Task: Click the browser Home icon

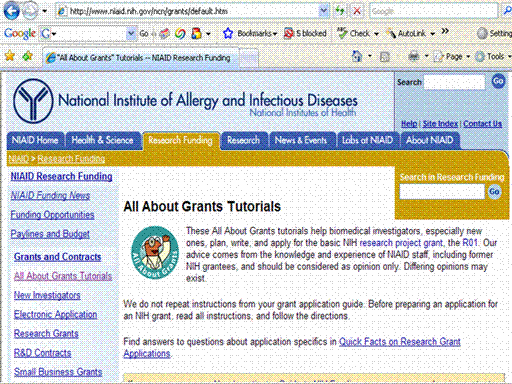Action: point(357,57)
